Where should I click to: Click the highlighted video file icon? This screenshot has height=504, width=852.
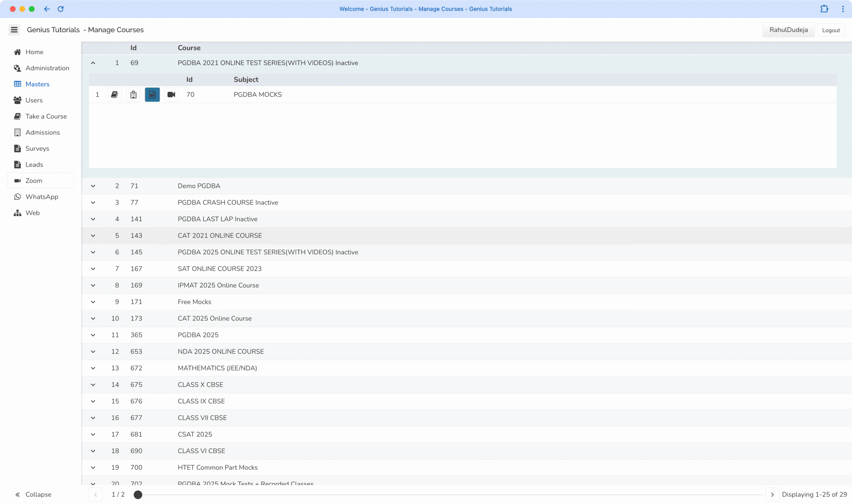click(152, 95)
